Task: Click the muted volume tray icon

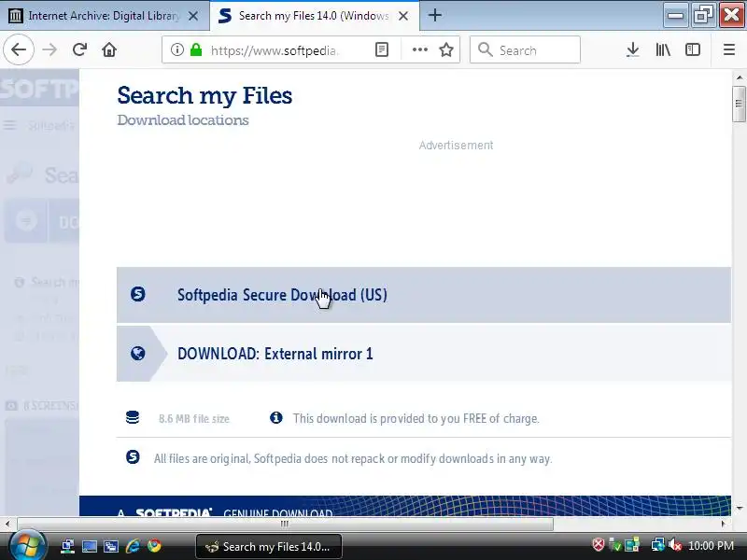Action: [x=674, y=545]
